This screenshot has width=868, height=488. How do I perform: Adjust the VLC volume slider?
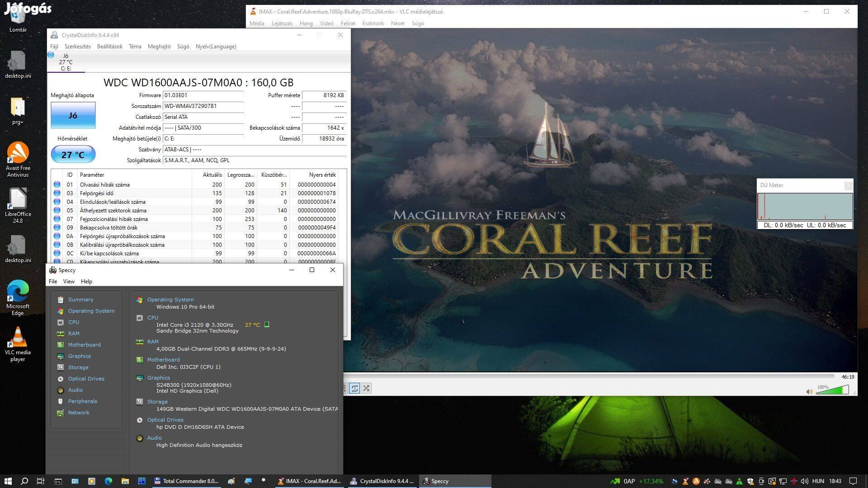pyautogui.click(x=832, y=390)
